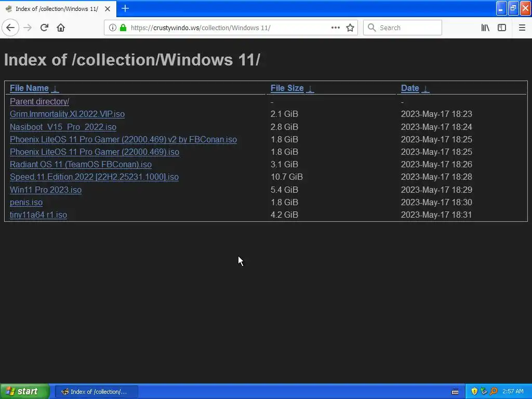Download Speed.11.Edition.2022 iso file
532x399 pixels.
(x=95, y=177)
